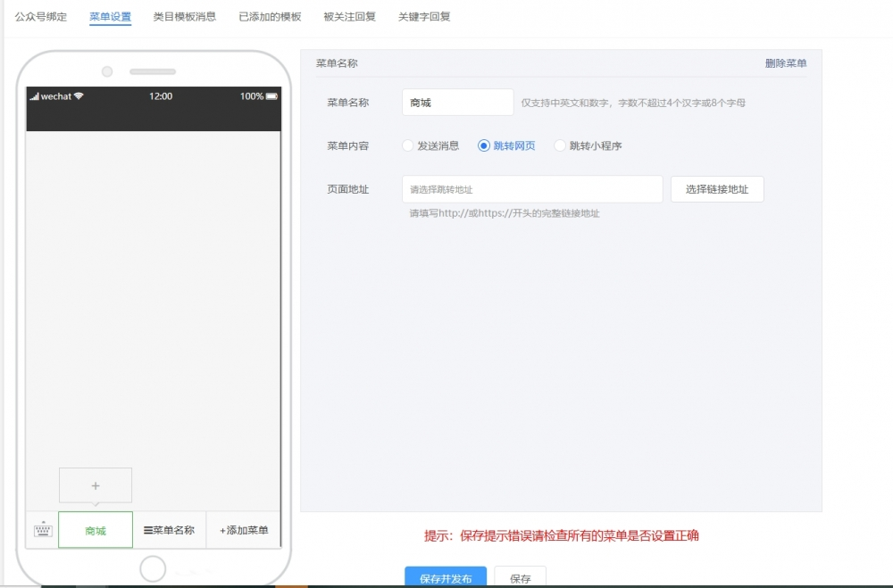Click the plus icon to add a submenu
The image size is (893, 588).
coord(95,484)
